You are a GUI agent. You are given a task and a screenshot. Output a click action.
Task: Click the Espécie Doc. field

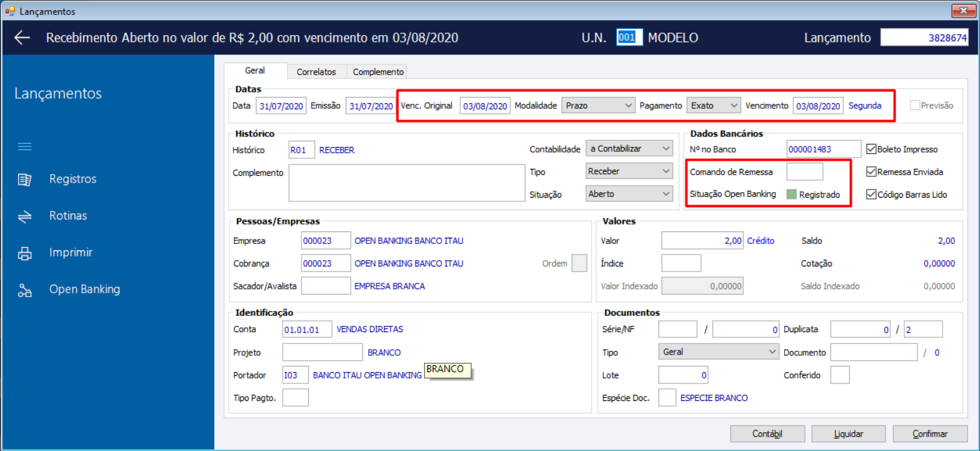pos(667,397)
